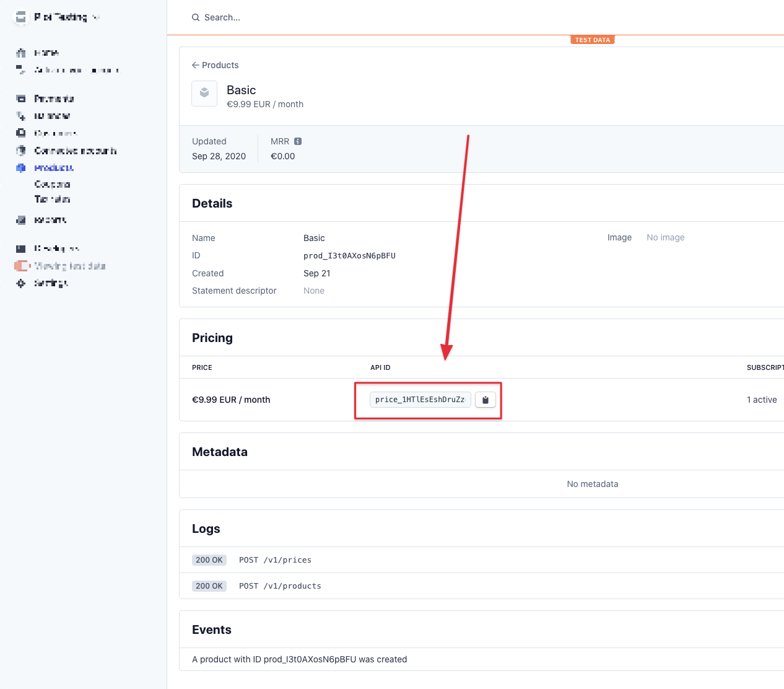Open the product created event row
Image resolution: width=784 pixels, height=689 pixels.
tap(300, 659)
